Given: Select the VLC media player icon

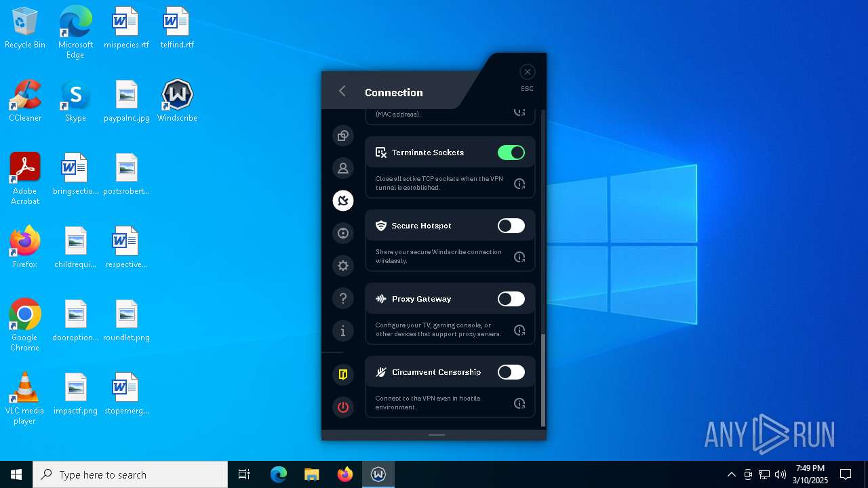Looking at the screenshot, I should pos(24,399).
